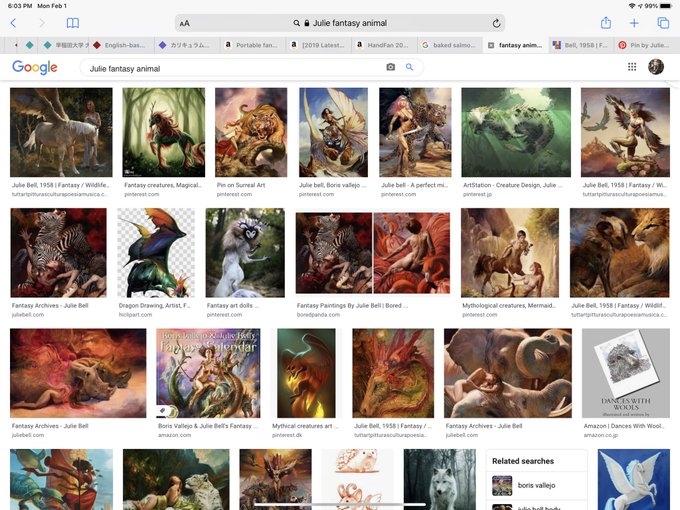680x510 pixels.
Task: Switch to the 'Pin by Julie...' tab
Action: click(646, 45)
